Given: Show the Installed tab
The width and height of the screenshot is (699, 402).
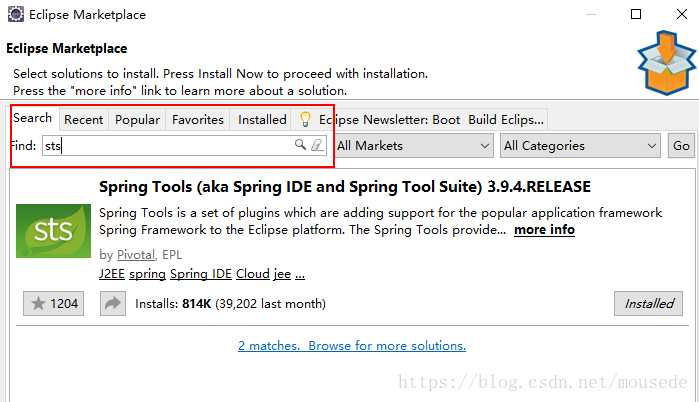Looking at the screenshot, I should 262,119.
